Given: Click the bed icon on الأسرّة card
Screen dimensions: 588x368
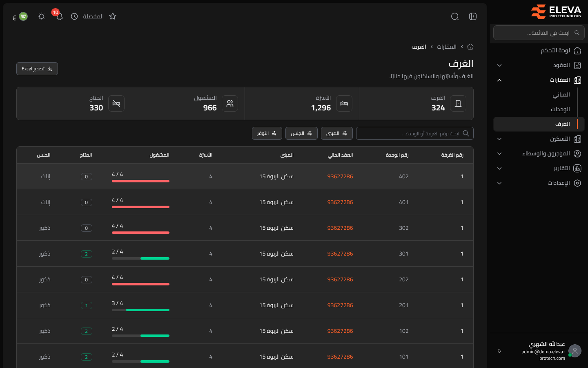Looking at the screenshot, I should pos(344,103).
